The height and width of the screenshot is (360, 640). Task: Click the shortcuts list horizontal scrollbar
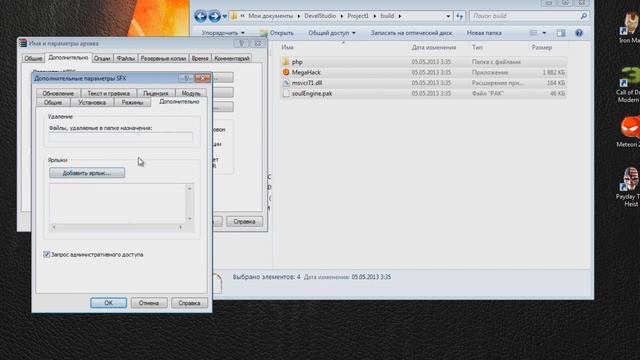pos(118,227)
